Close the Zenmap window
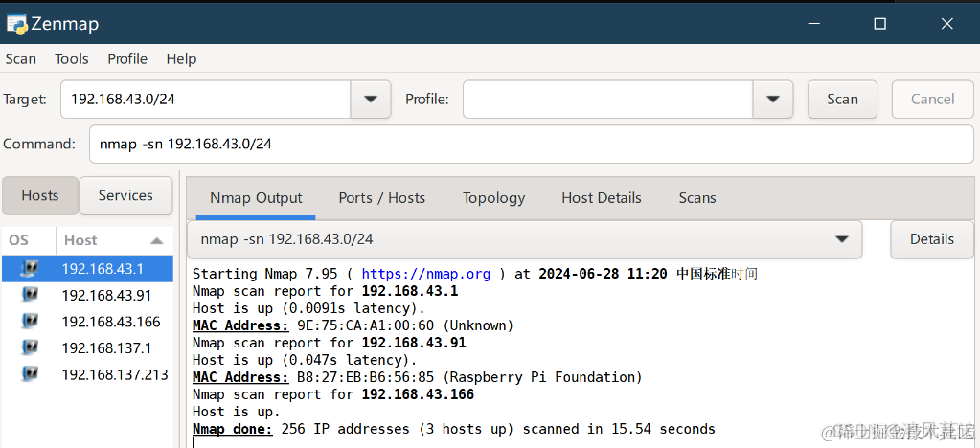980x448 pixels. tap(946, 24)
